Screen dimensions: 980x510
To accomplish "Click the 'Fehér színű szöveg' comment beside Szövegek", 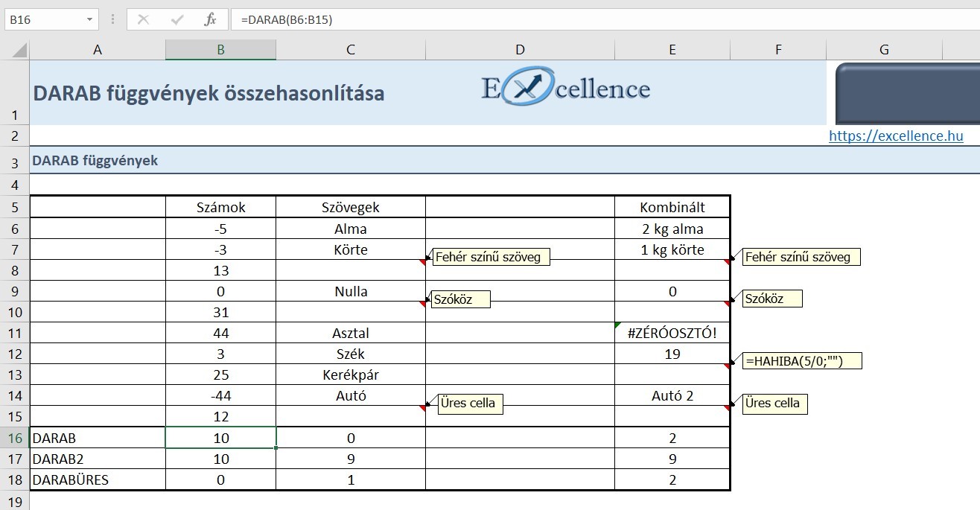I will [x=491, y=257].
